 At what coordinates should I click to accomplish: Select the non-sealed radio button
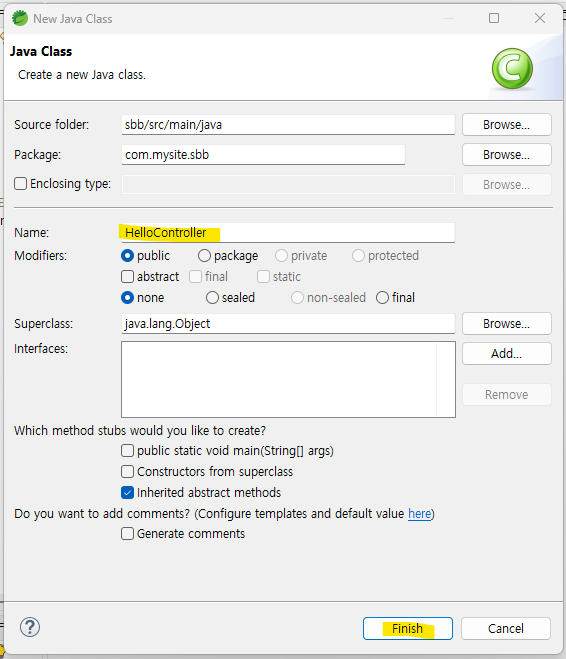[297, 298]
